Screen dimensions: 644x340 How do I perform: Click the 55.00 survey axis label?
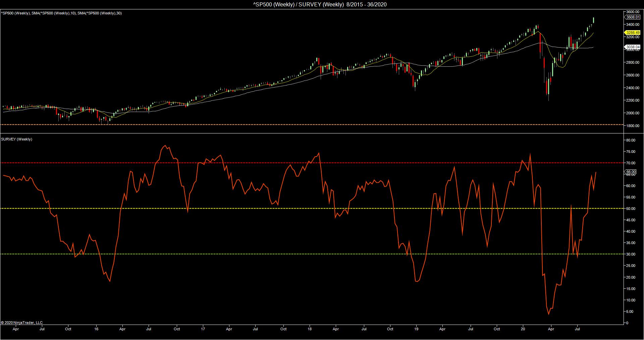pos(631,197)
